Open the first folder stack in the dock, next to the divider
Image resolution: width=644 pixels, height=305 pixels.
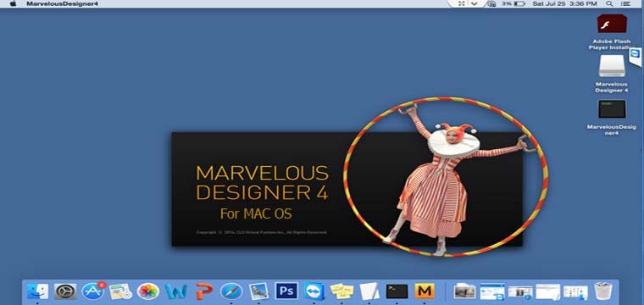pyautogui.click(x=465, y=291)
